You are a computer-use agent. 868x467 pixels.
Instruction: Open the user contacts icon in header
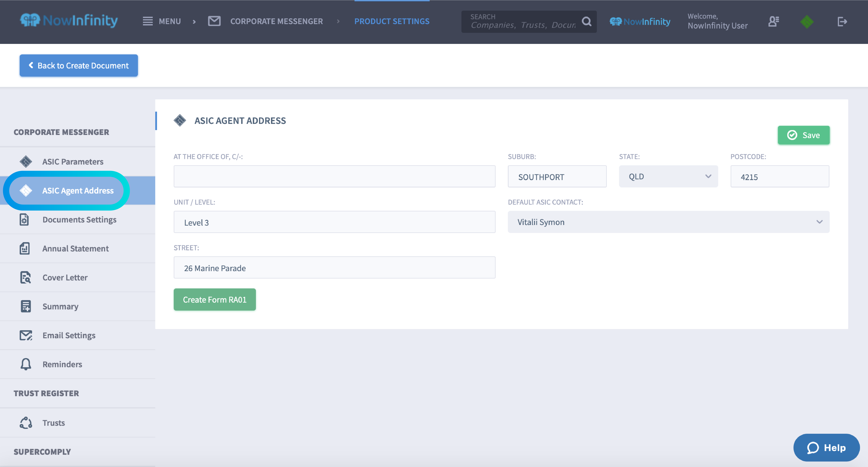click(773, 22)
